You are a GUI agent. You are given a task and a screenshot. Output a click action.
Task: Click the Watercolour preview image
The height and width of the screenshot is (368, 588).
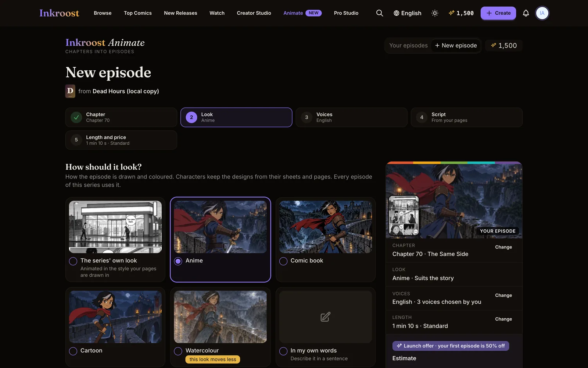click(x=220, y=317)
